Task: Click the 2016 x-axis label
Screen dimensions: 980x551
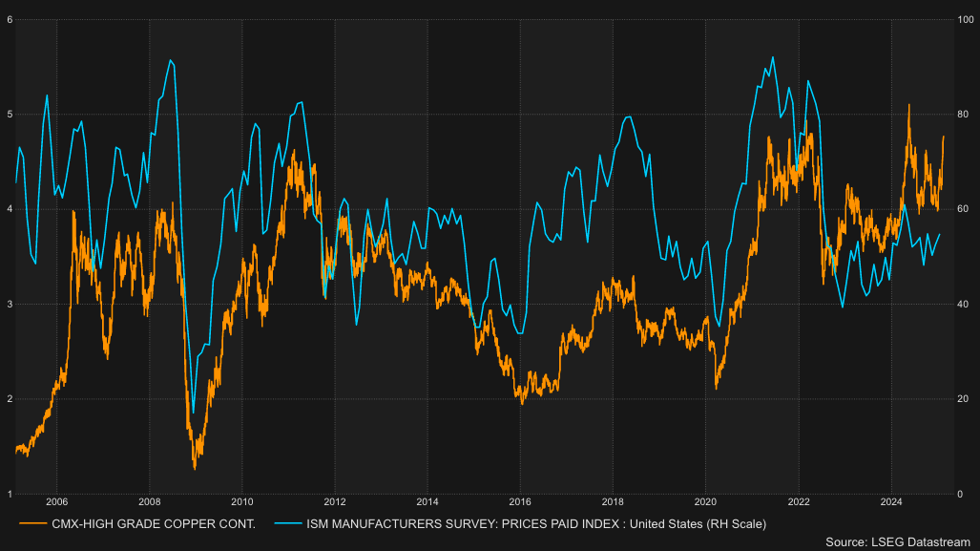Action: point(520,501)
